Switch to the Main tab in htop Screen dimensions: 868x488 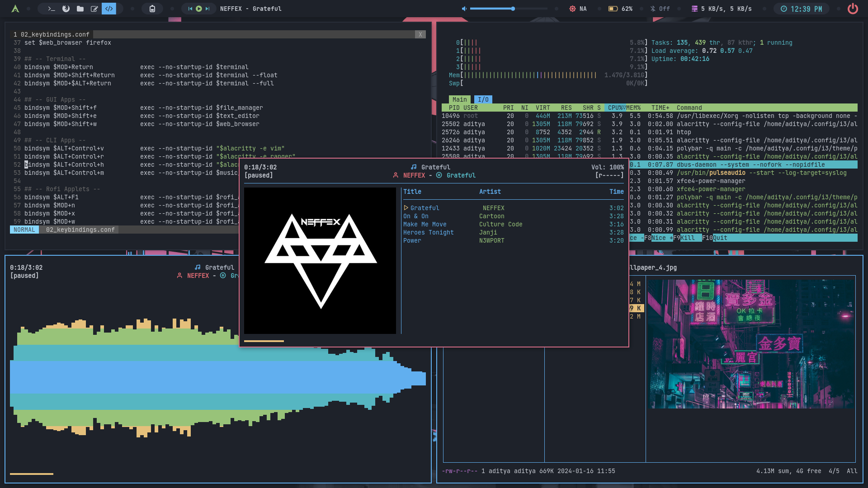point(459,99)
